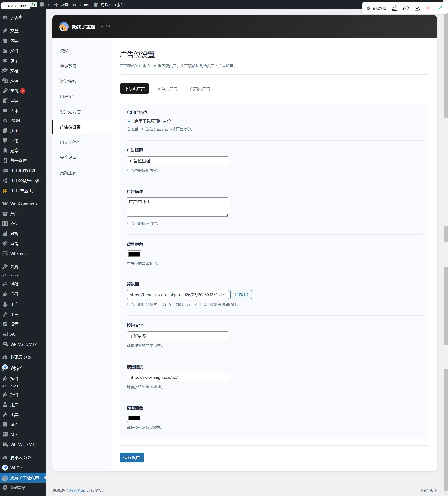This screenshot has height=496, width=448.
Task: Select 发送站内信 in the theme settings menu
Action: (x=82, y=112)
